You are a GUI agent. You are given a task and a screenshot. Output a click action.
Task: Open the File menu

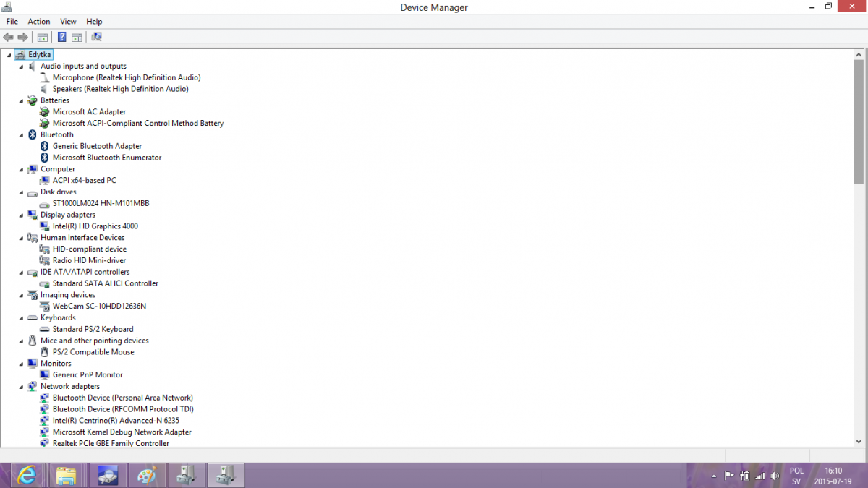click(x=12, y=22)
